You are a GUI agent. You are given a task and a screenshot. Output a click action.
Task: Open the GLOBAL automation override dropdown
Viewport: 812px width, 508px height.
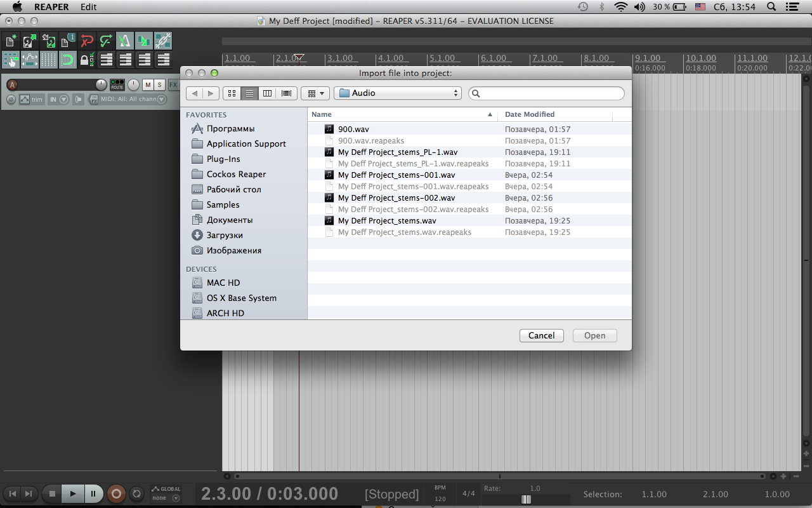pos(166,493)
